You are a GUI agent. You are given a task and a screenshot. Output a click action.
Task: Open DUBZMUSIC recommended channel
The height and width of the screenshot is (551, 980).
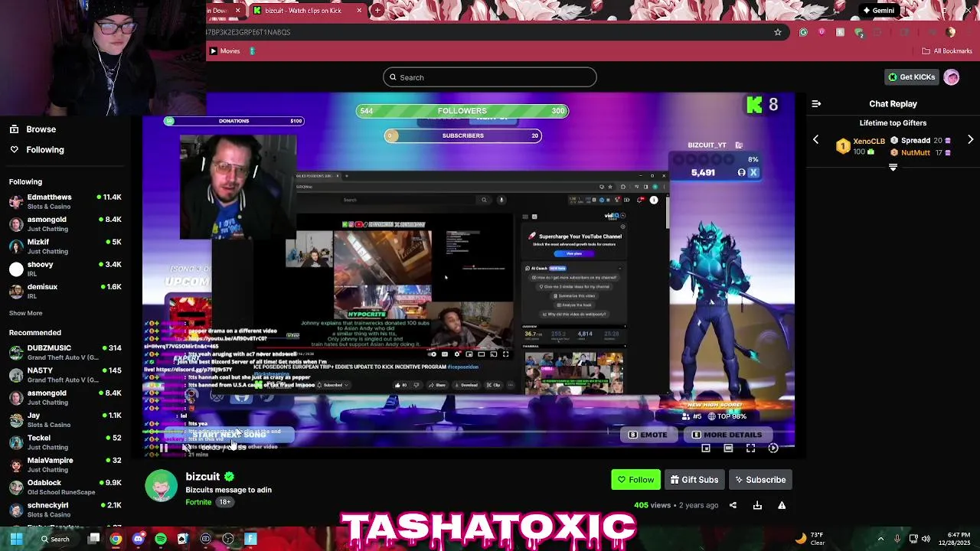click(65, 352)
